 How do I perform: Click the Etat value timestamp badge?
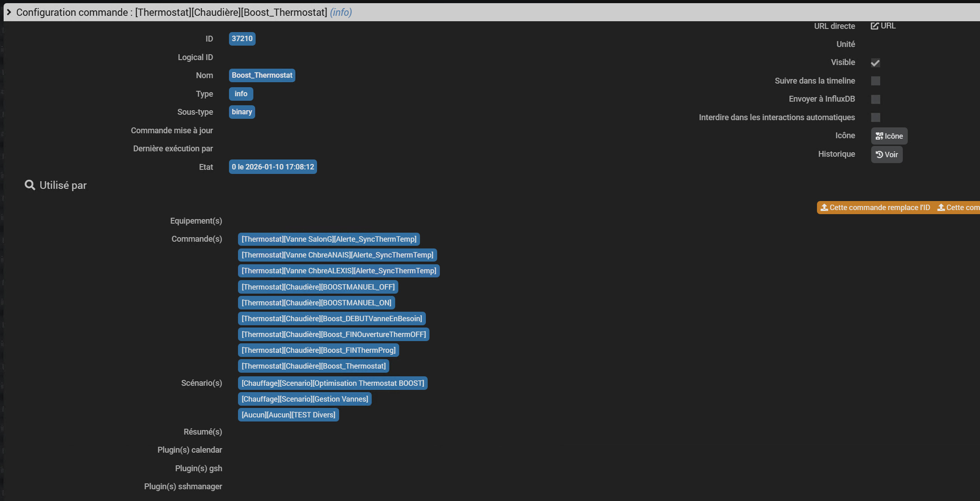273,167
